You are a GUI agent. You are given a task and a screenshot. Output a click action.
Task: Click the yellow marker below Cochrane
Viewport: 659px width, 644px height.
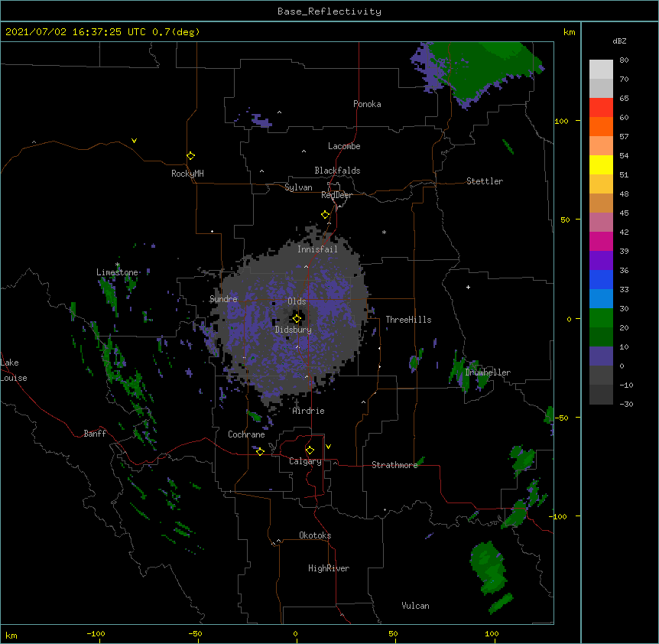point(260,451)
